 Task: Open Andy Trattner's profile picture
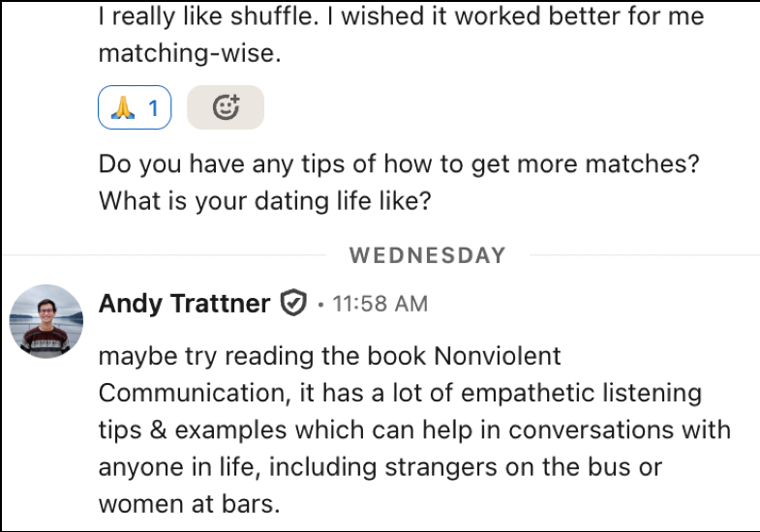pos(46,321)
